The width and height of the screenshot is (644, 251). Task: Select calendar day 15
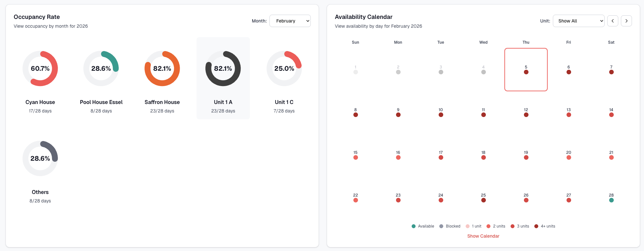point(355,155)
